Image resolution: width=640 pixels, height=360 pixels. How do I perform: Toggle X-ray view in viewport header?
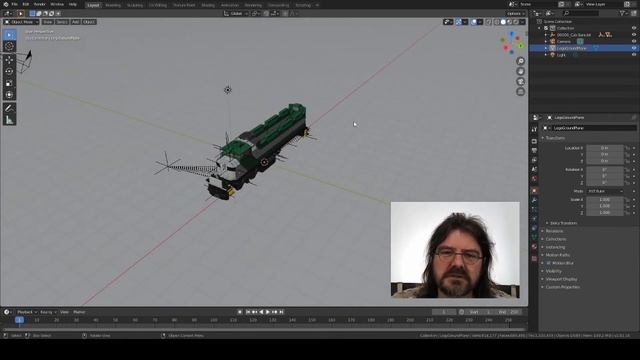click(489, 22)
